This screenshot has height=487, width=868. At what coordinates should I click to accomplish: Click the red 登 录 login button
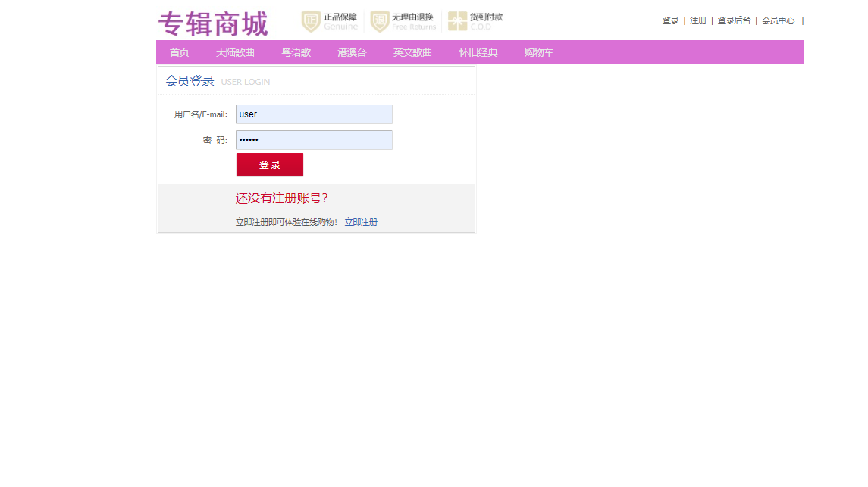tap(269, 164)
